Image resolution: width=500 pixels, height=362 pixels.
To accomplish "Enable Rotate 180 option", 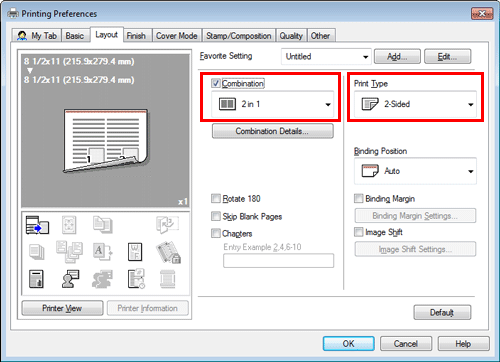I will pyautogui.click(x=216, y=199).
